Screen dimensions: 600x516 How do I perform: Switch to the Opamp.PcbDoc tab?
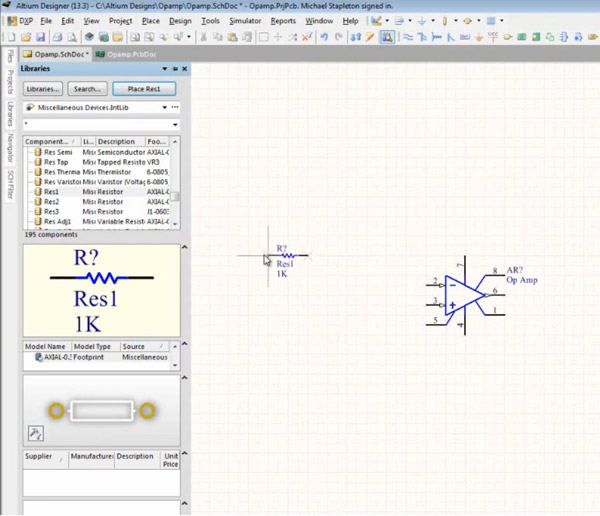coord(126,54)
